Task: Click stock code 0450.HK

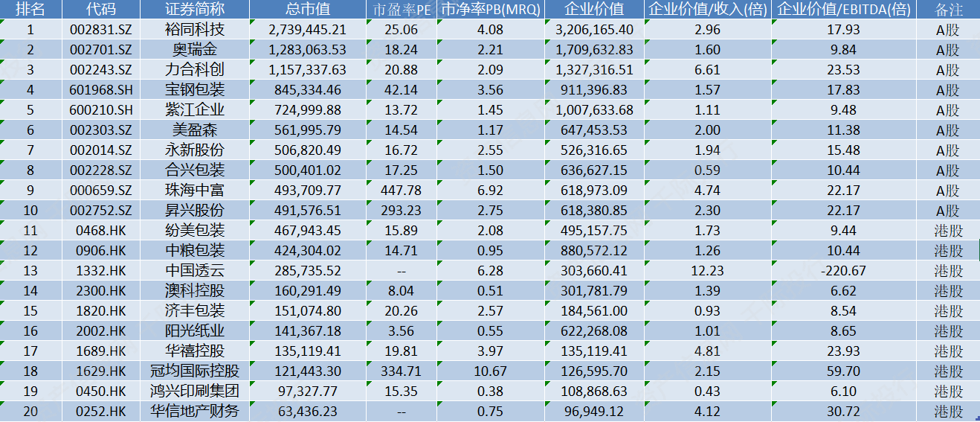Action: 101,391
